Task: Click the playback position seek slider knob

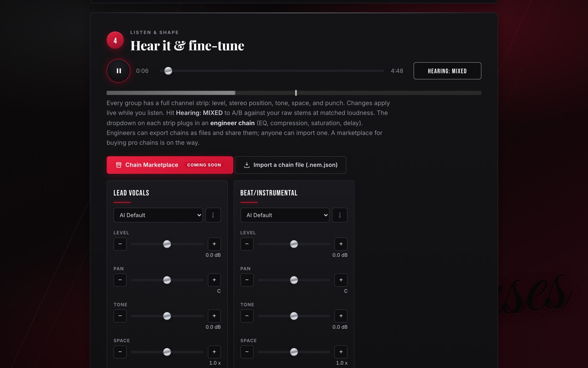Action: pos(168,71)
